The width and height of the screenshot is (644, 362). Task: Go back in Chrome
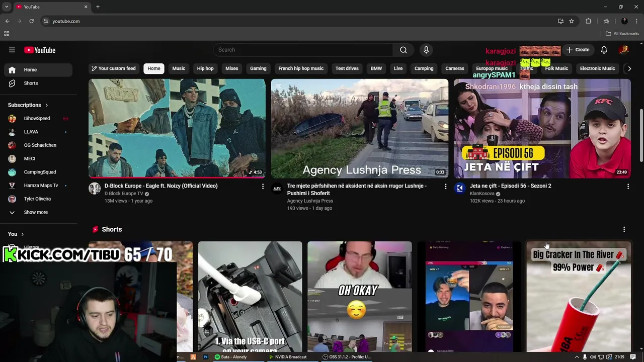(7, 21)
